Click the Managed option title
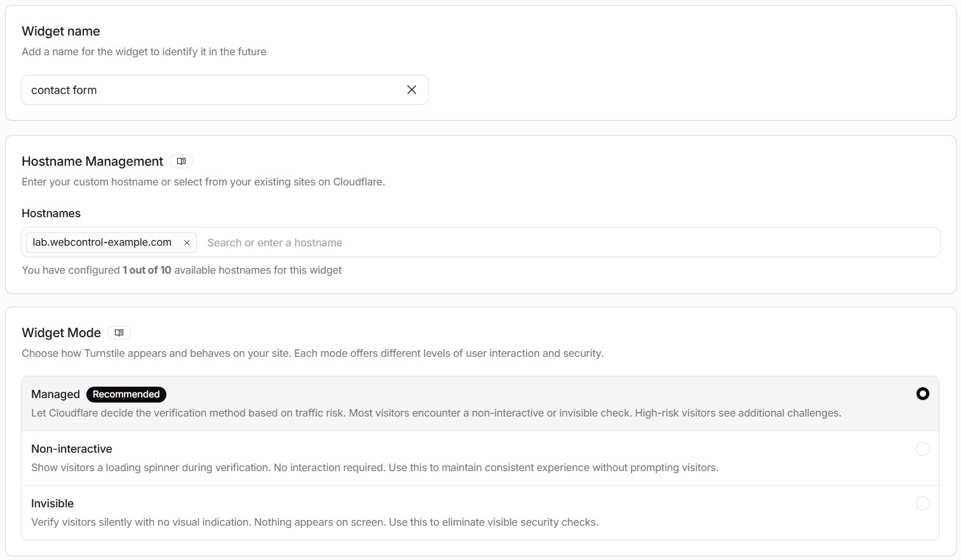The width and height of the screenshot is (961, 560). pos(55,394)
